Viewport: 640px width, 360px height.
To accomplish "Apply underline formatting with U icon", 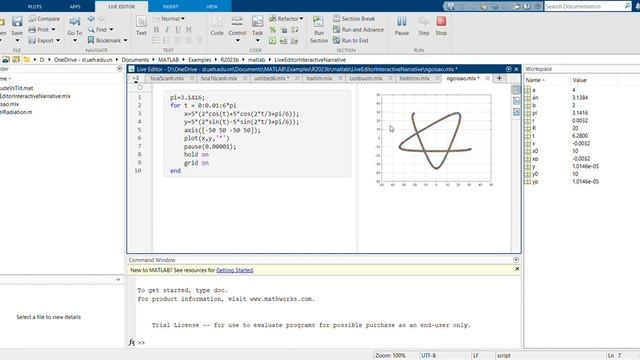I will (x=178, y=30).
